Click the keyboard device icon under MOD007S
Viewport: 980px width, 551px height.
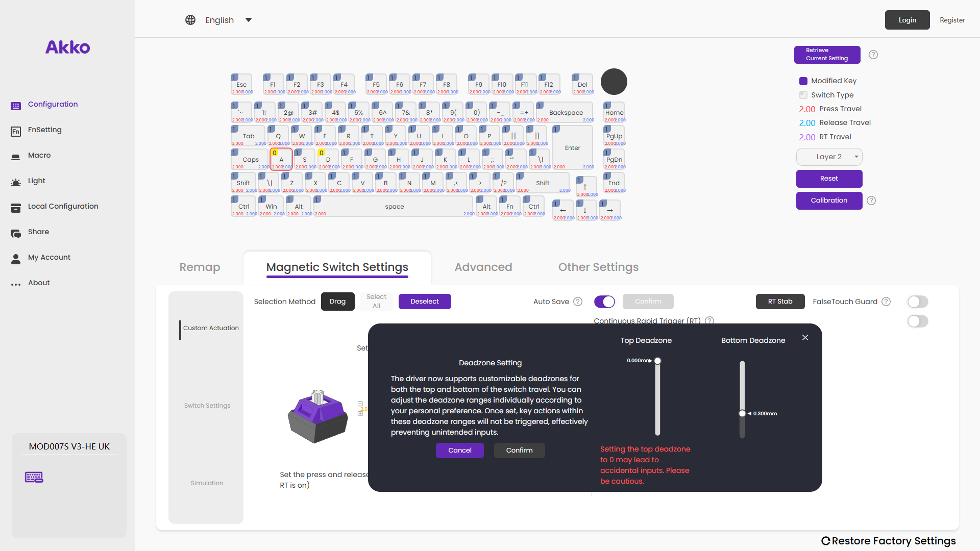tap(34, 477)
